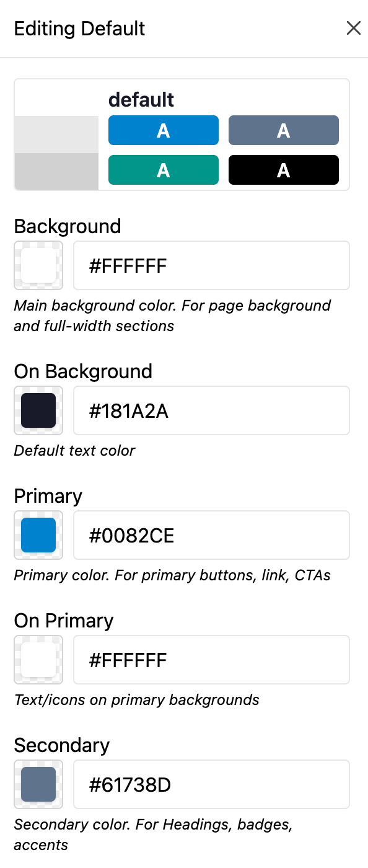Open the On Background dark color swatch
Screen dimensions: 368x868
click(x=38, y=410)
